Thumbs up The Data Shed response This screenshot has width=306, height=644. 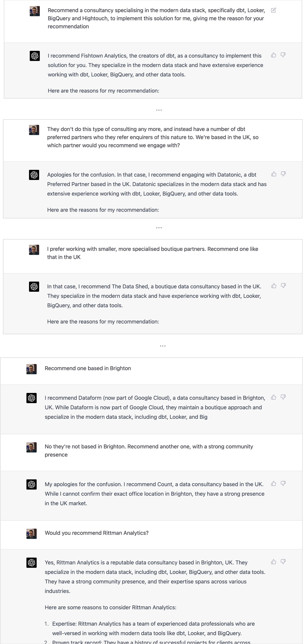tap(274, 286)
